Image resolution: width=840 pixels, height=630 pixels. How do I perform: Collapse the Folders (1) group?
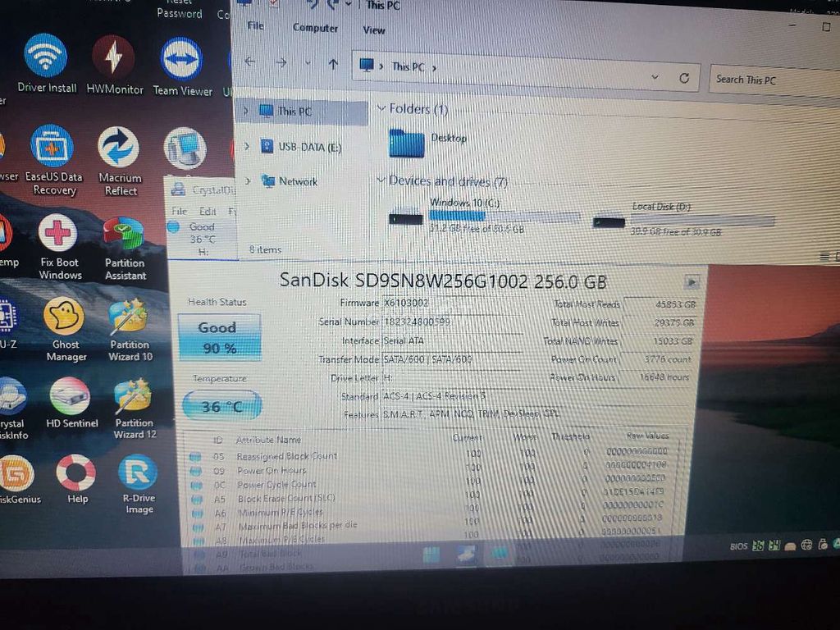point(381,108)
